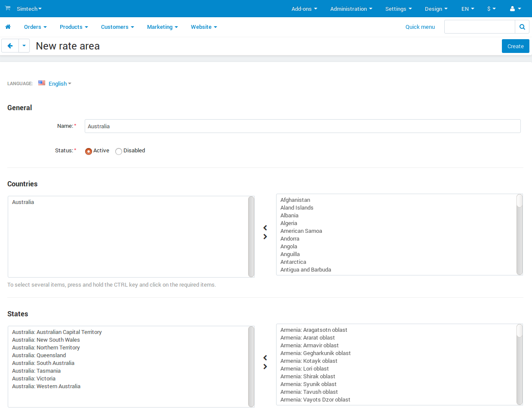Open dropdown caret next to back button
The image size is (532, 411).
tap(24, 46)
